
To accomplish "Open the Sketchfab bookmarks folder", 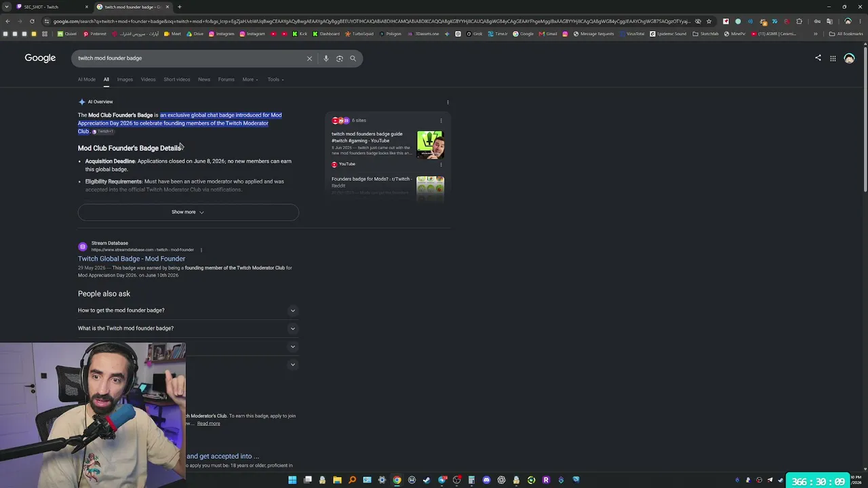I will [x=705, y=34].
